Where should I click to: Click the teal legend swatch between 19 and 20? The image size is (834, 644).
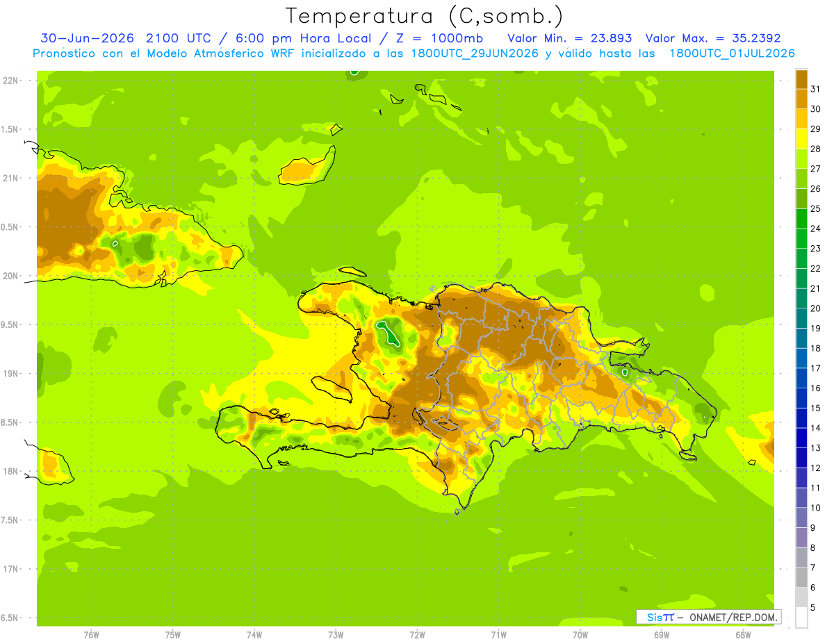pos(801,319)
